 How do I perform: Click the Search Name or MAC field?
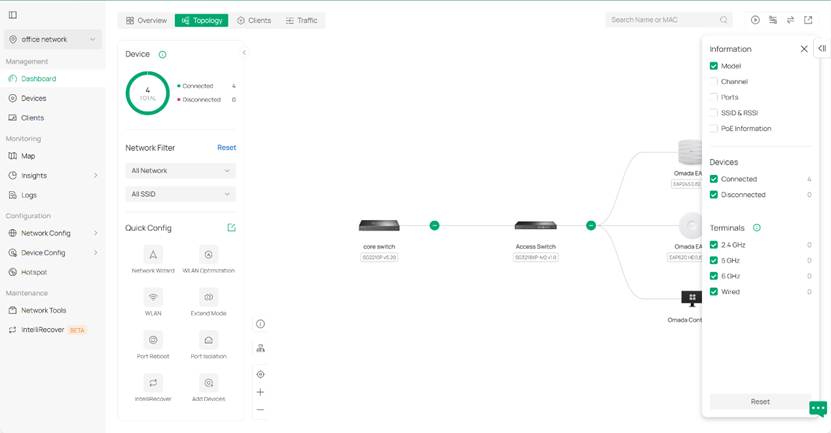click(x=665, y=20)
